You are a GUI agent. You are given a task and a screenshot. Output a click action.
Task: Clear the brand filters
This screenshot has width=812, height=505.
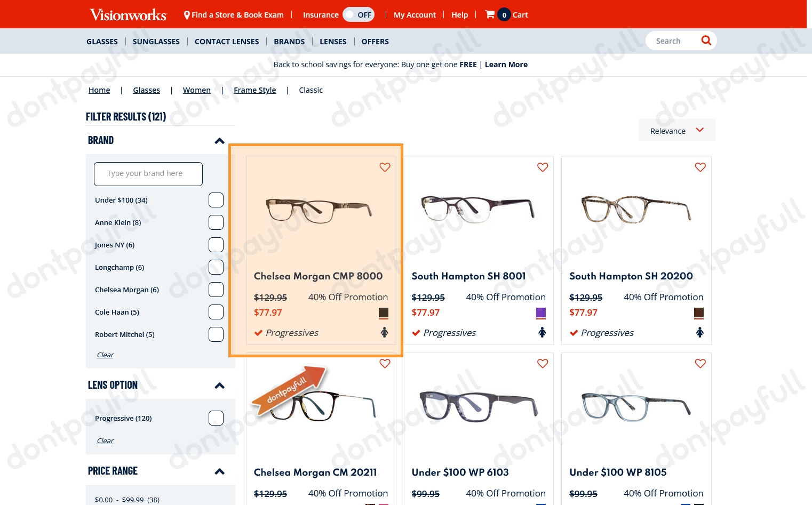(105, 354)
